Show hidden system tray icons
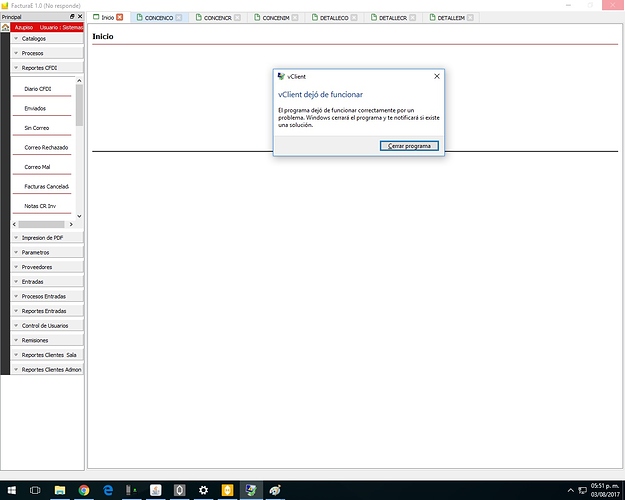 (x=570, y=490)
